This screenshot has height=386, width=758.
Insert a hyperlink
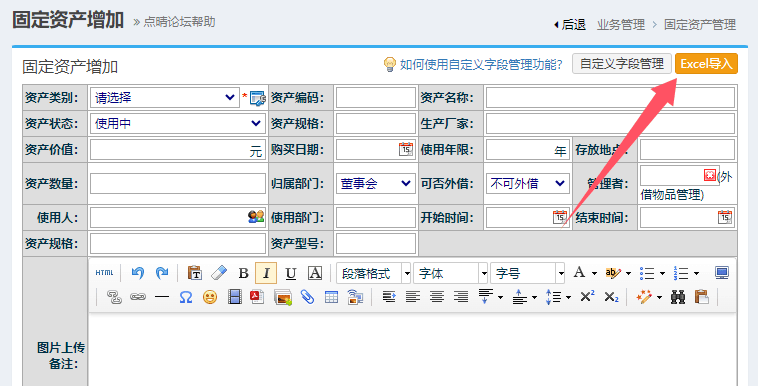[x=138, y=297]
